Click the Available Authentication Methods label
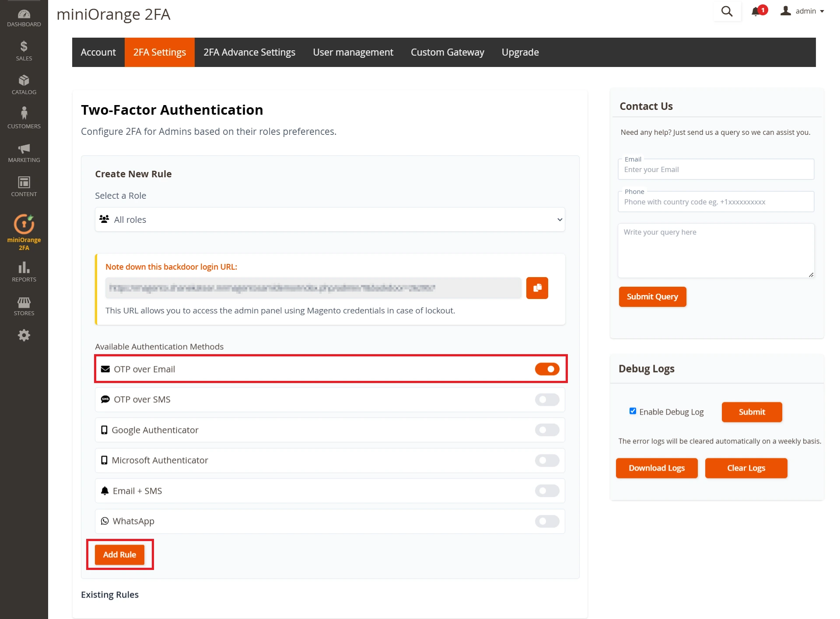This screenshot has width=840, height=619. tap(159, 346)
